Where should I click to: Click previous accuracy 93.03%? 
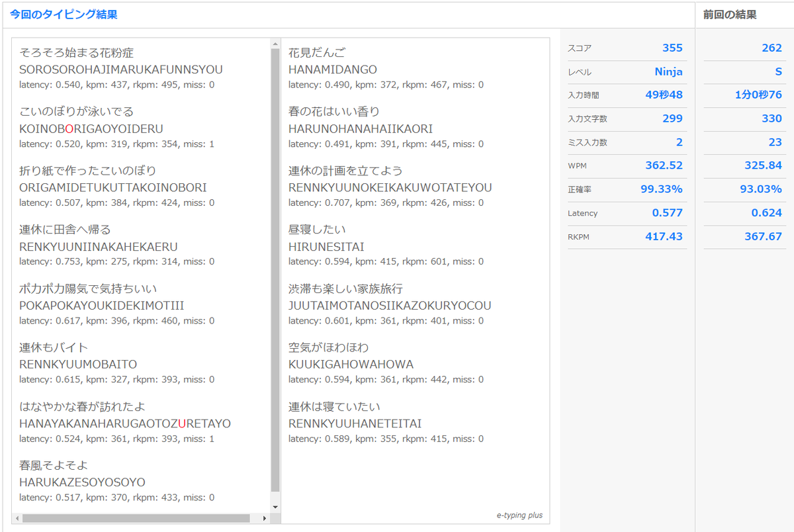(x=761, y=189)
